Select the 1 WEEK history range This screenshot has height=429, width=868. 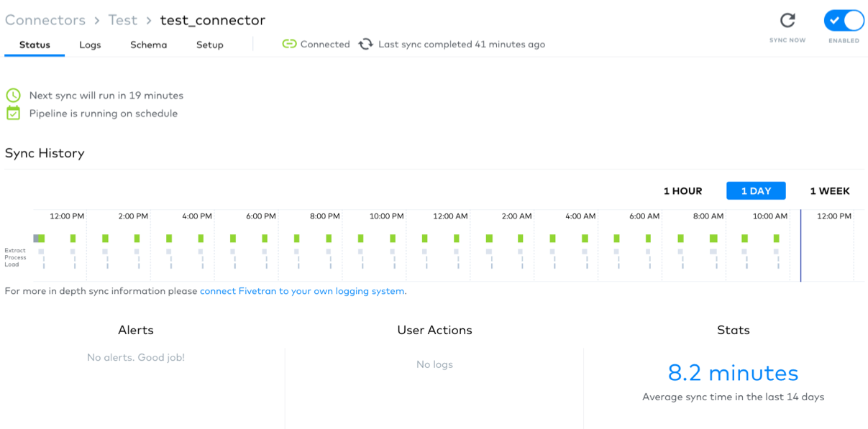tap(830, 191)
